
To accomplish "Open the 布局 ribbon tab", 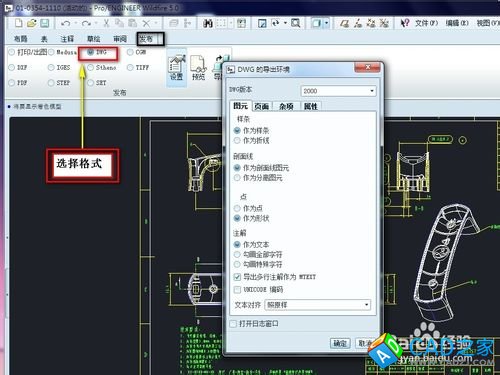I will [x=20, y=39].
